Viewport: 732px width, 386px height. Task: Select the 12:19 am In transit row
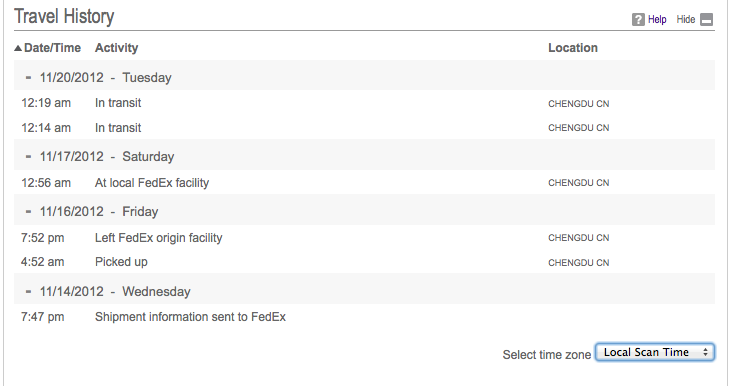tap(364, 103)
